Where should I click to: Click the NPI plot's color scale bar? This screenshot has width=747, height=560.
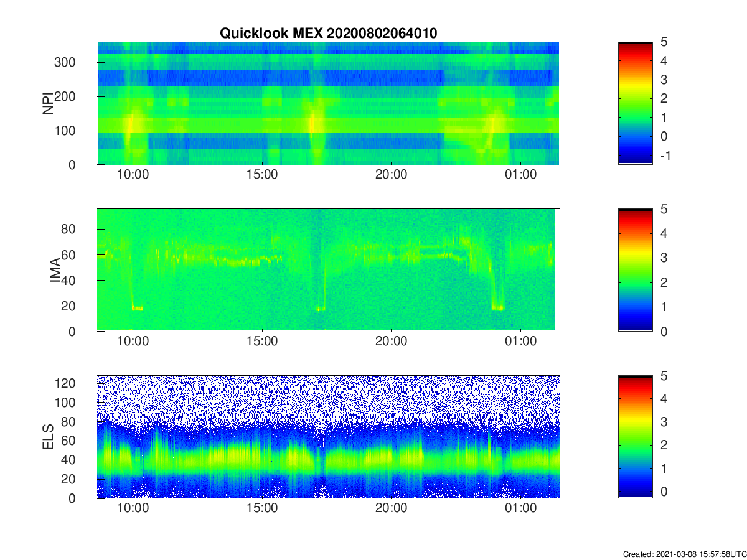tap(635, 103)
